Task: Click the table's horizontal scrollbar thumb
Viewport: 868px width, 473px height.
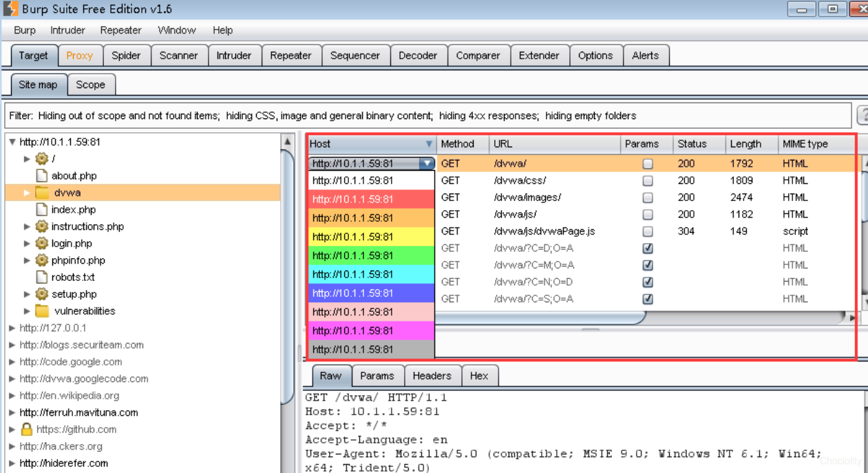Action: (x=540, y=317)
